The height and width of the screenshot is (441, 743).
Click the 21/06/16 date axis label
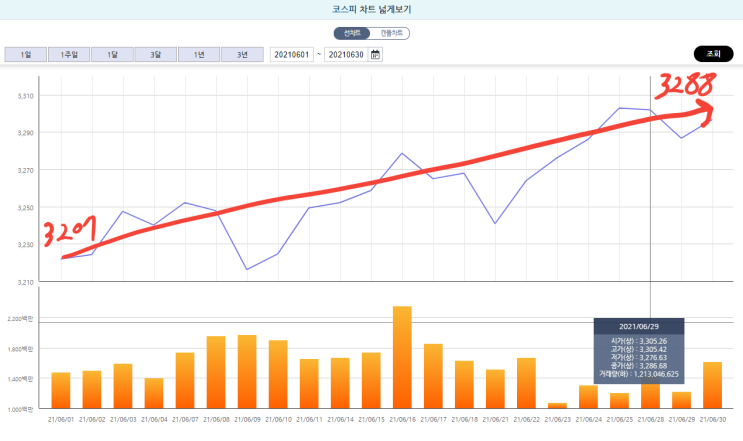pos(402,420)
